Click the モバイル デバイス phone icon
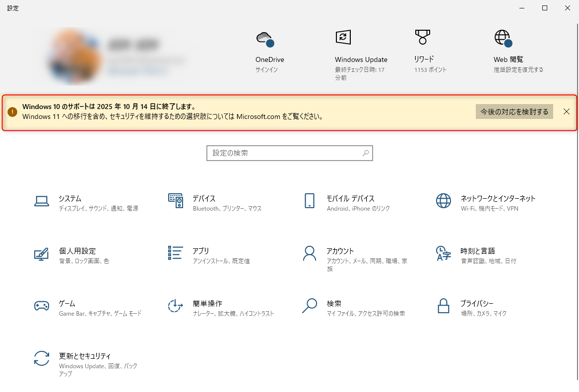Screen dimensions: 579x392 (310, 201)
